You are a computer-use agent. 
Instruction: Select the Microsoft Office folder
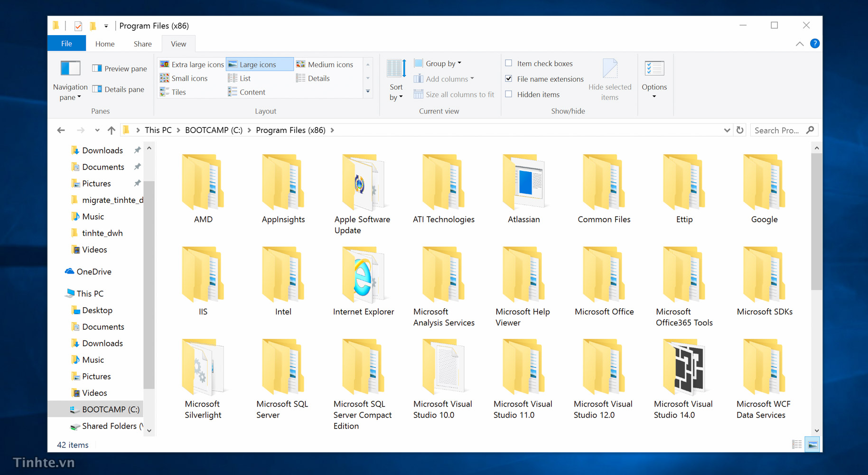[x=604, y=281]
